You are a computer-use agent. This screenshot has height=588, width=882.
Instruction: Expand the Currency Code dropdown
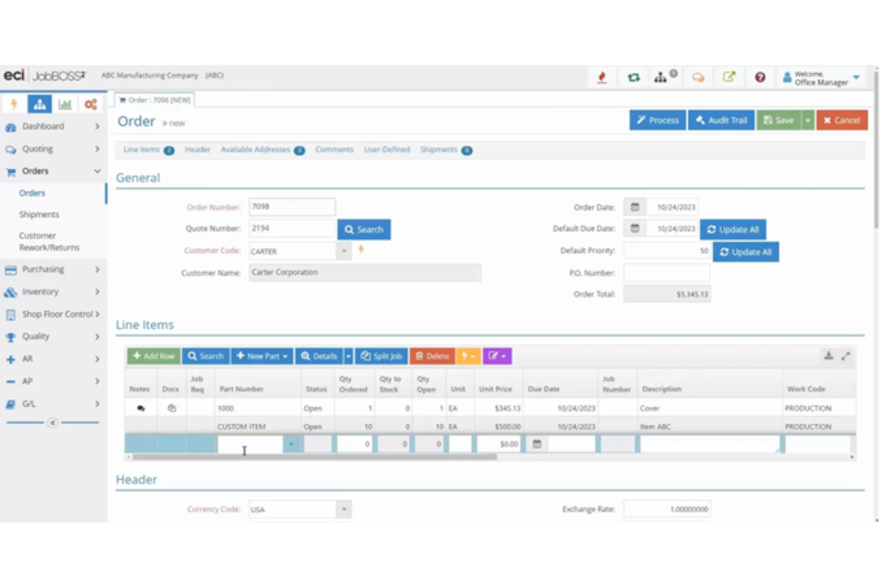click(x=344, y=509)
